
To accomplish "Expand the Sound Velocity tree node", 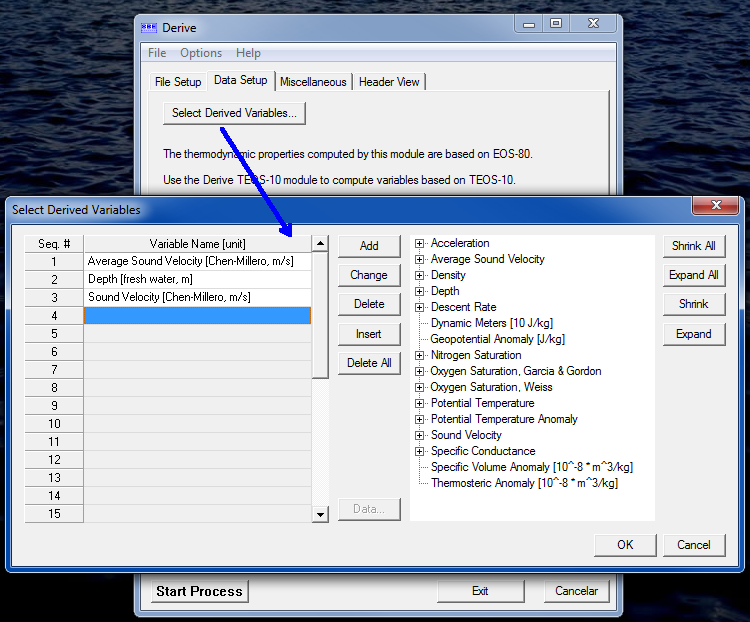I will pyautogui.click(x=420, y=435).
